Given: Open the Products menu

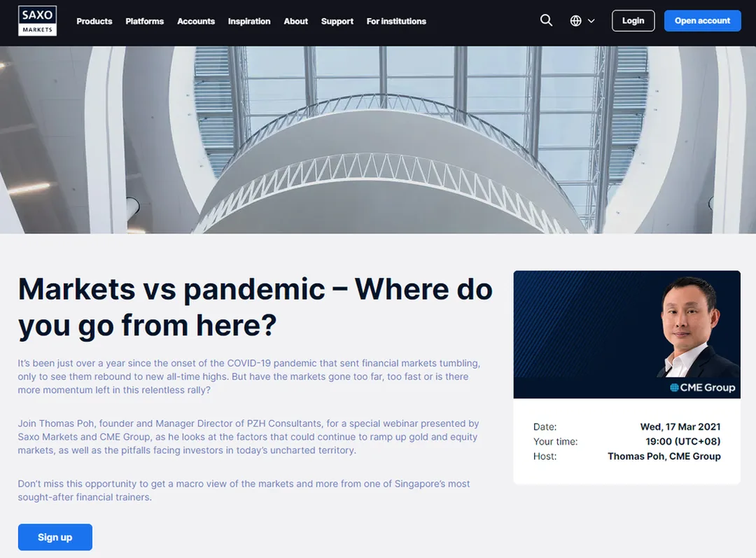Looking at the screenshot, I should [x=94, y=21].
